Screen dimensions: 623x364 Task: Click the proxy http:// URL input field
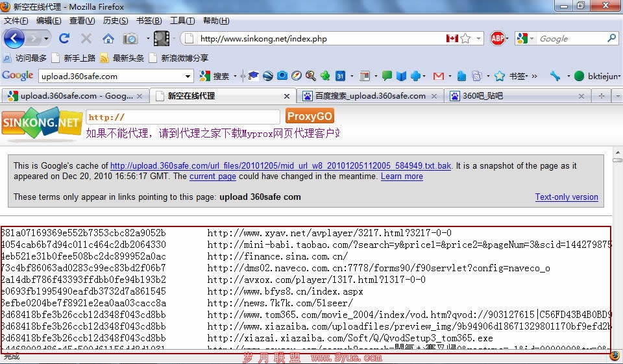[183, 117]
